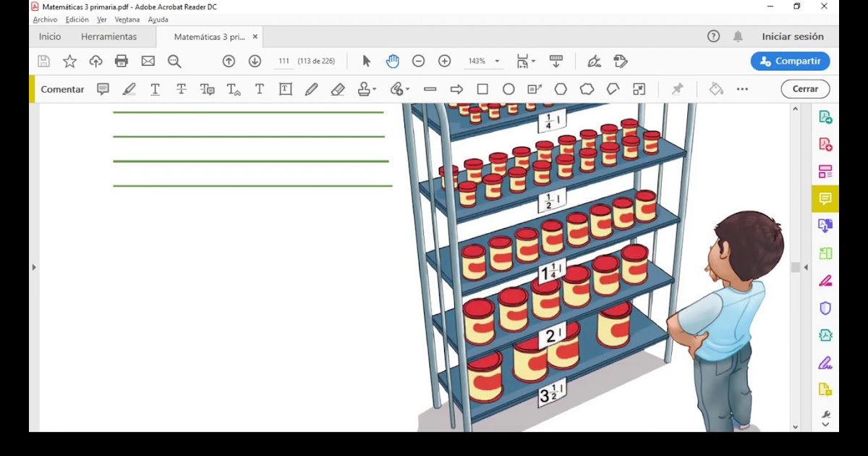Bookmark the document with the star icon
This screenshot has width=868, height=456.
pyautogui.click(x=69, y=62)
